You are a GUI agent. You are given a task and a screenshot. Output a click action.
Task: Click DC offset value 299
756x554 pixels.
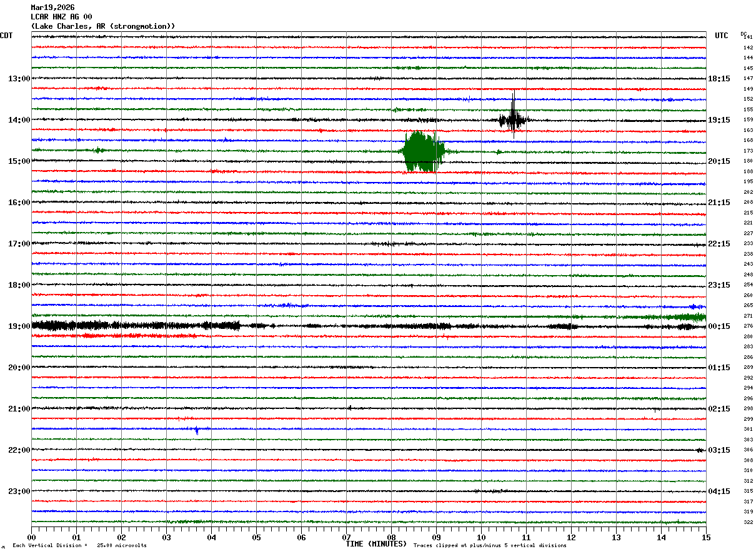(748, 419)
